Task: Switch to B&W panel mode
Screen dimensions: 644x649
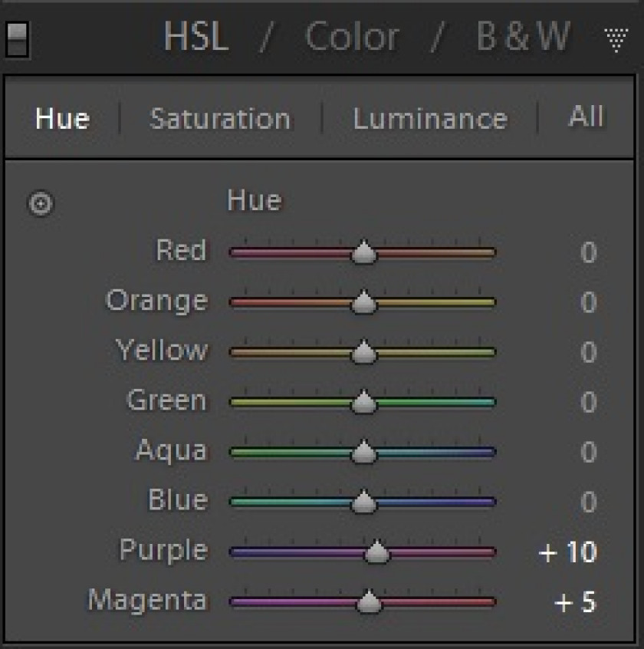Action: click(x=523, y=36)
